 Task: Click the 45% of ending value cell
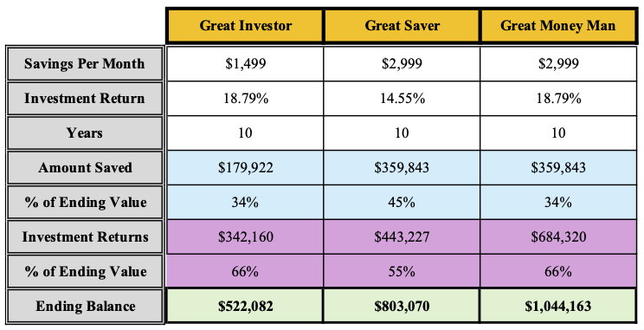coord(402,202)
